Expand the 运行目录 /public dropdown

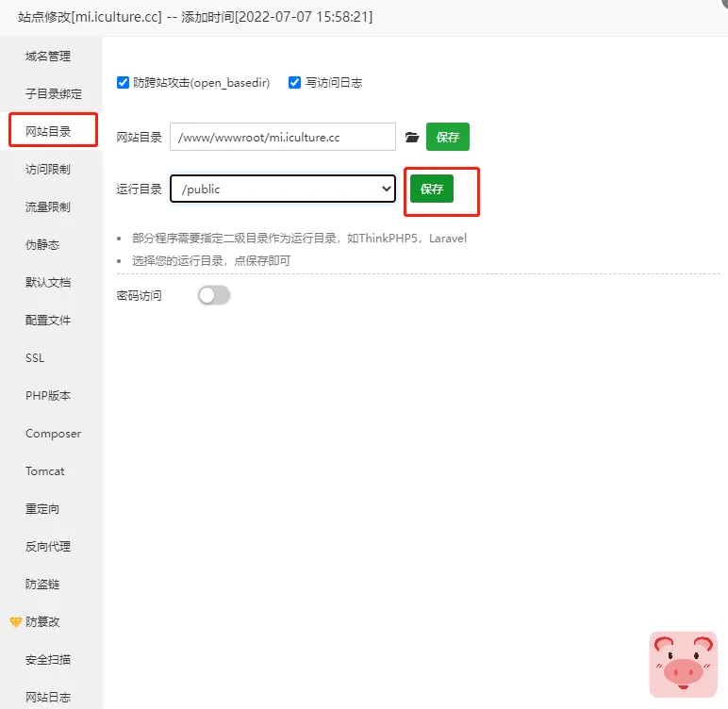click(283, 189)
